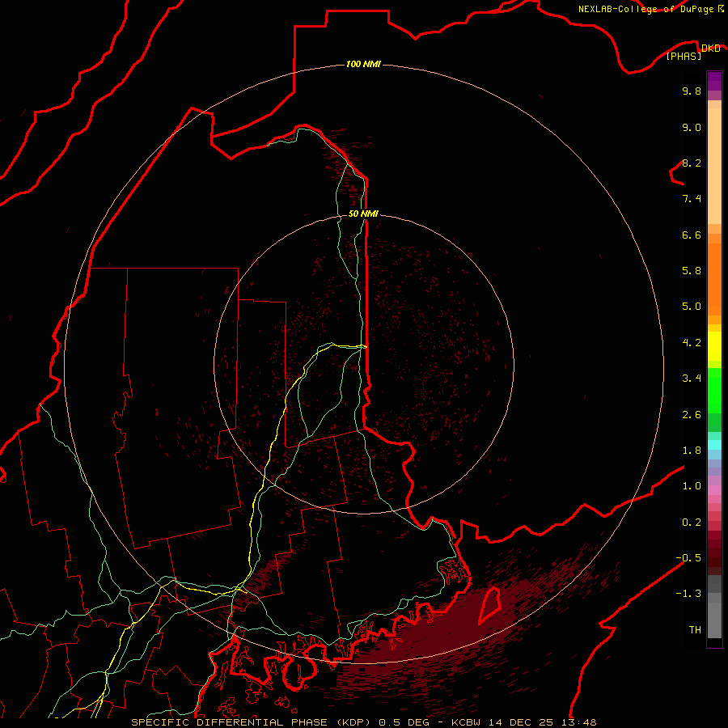
Task: Click the 2.6 scale value
Action: tap(692, 415)
